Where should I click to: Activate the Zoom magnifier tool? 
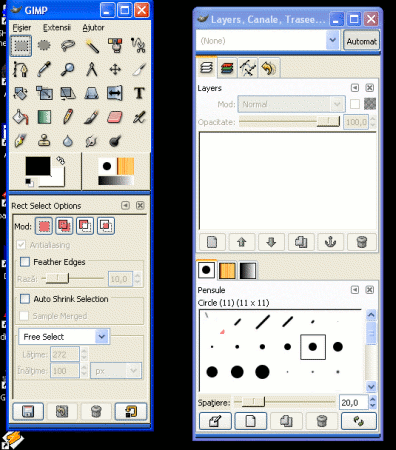pyautogui.click(x=68, y=69)
